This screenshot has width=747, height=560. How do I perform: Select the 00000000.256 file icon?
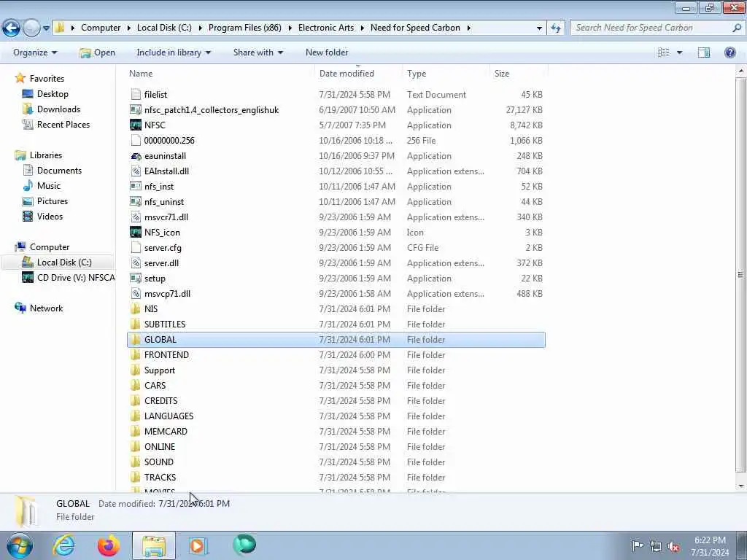point(136,141)
